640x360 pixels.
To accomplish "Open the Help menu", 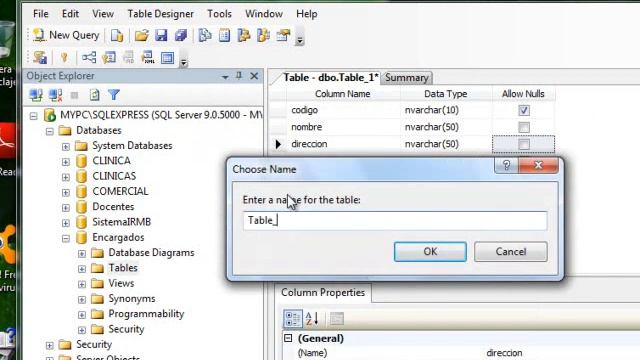I will click(307, 14).
